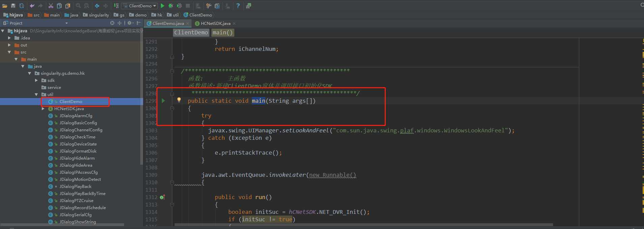Start debugging with the bug icon

[x=171, y=6]
